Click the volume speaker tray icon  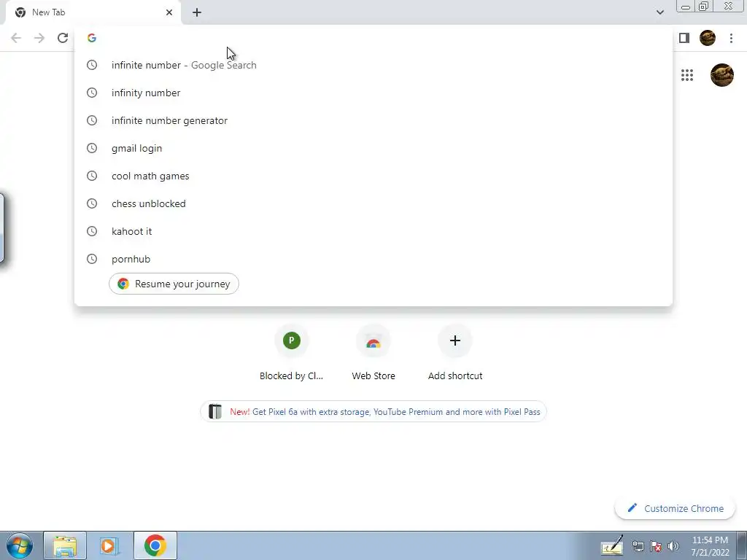tap(673, 547)
